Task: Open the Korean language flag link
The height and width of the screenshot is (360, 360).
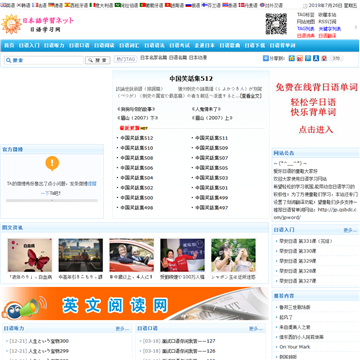Action: 23,5
